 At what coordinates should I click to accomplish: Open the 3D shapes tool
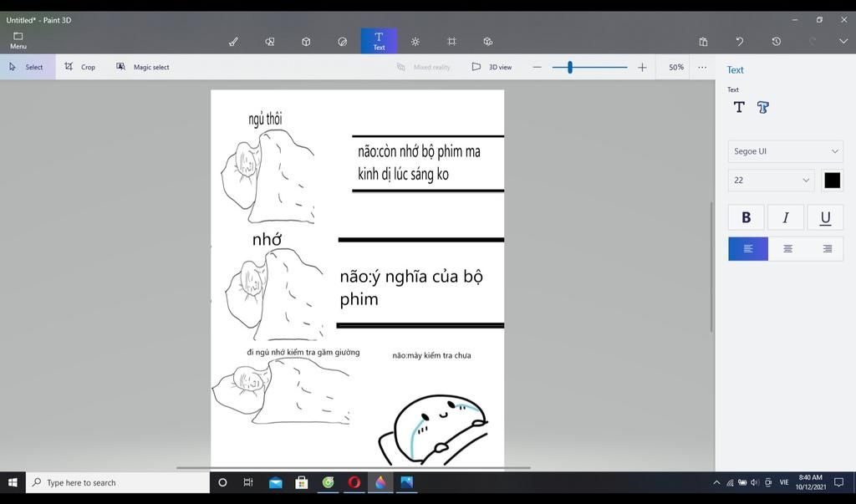306,42
